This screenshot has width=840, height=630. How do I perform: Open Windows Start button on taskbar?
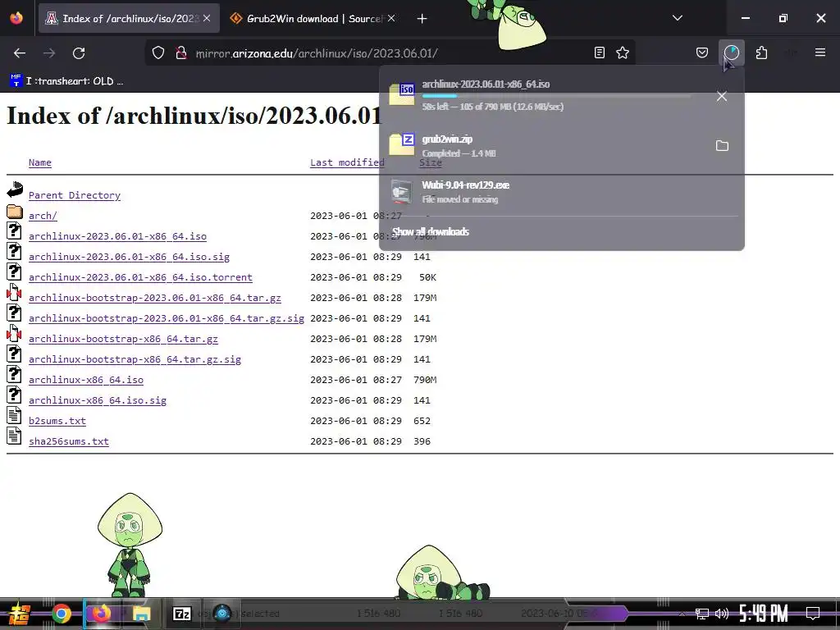point(20,614)
